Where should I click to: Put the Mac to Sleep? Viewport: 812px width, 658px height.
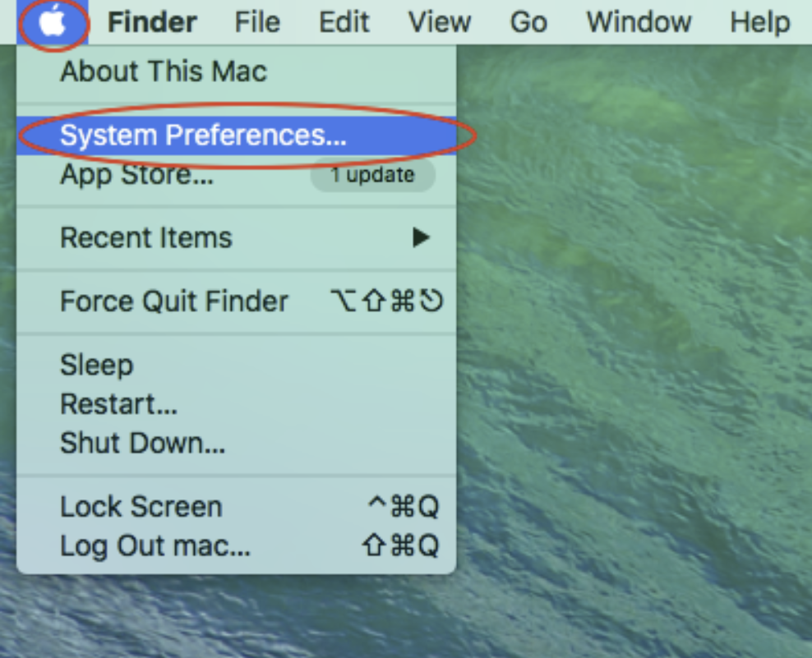click(x=237, y=365)
